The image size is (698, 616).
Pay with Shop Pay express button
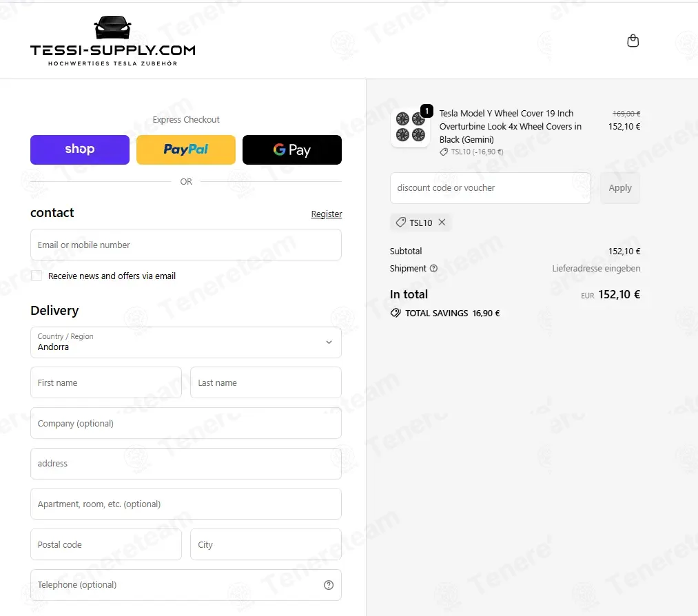coord(80,150)
